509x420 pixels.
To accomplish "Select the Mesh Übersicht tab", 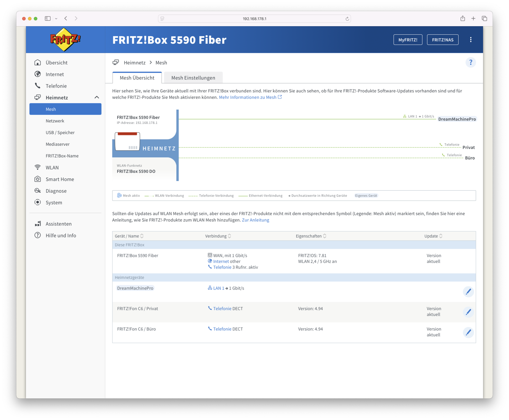I will click(x=137, y=78).
